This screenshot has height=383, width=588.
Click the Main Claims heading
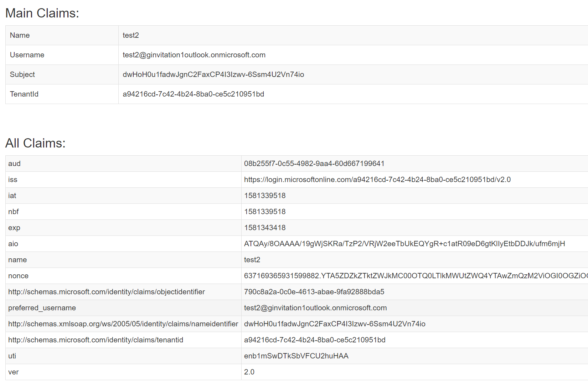42,13
